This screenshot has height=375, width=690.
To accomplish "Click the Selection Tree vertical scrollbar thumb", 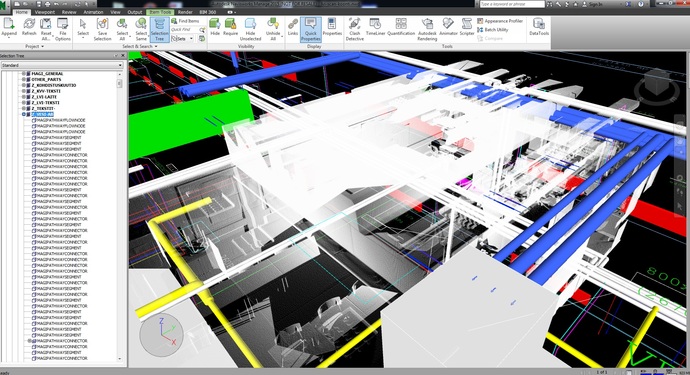I will coord(119,84).
